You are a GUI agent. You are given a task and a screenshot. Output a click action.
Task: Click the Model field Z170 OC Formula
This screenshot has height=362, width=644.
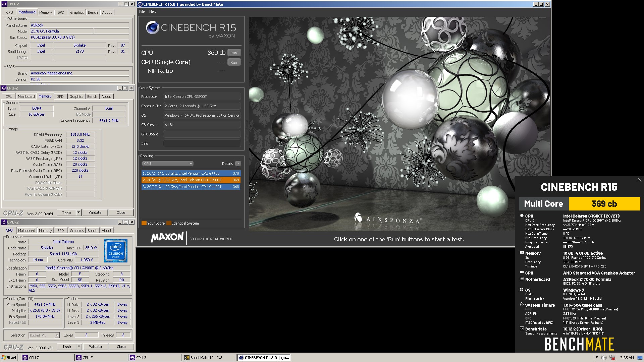point(61,31)
